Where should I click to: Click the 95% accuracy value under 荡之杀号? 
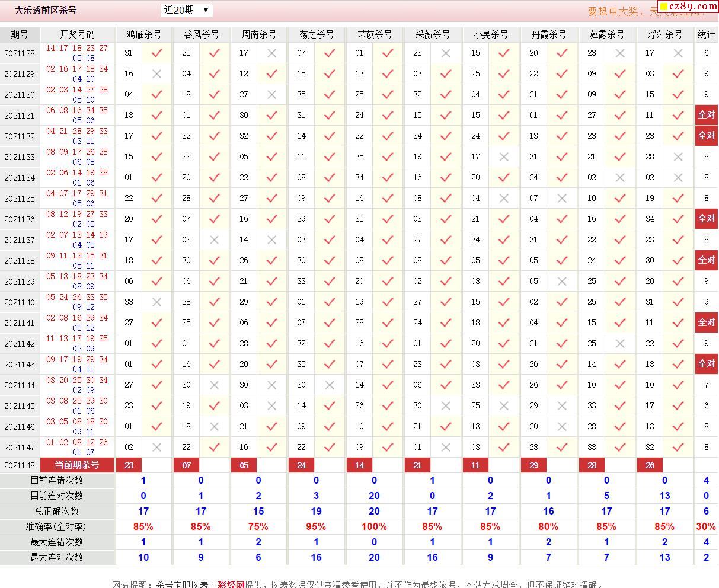tap(316, 526)
